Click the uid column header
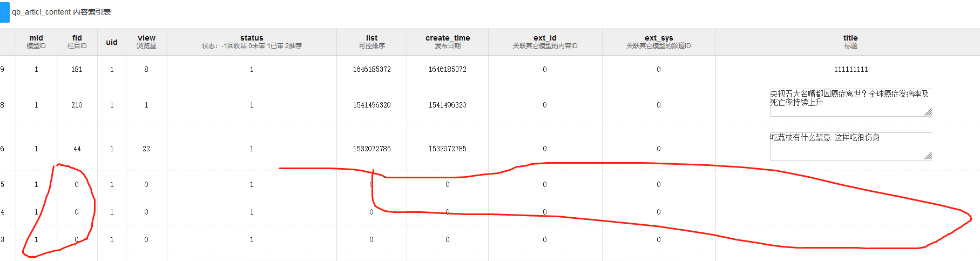Screen dimensions: 980x261 click(x=112, y=42)
